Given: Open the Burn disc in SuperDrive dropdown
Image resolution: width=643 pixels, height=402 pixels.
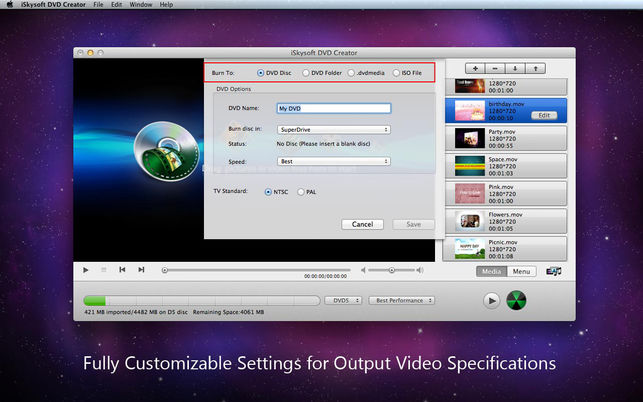Looking at the screenshot, I should (333, 130).
